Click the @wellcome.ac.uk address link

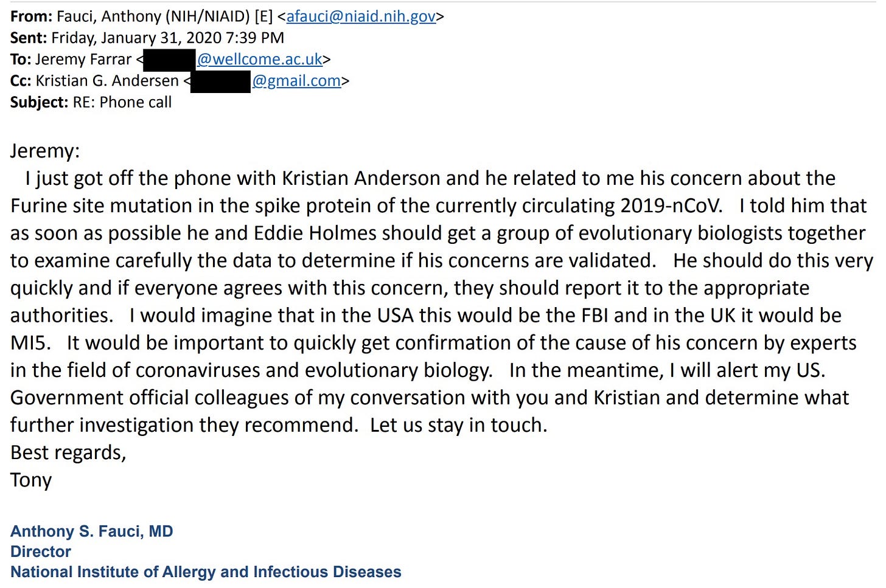(260, 59)
